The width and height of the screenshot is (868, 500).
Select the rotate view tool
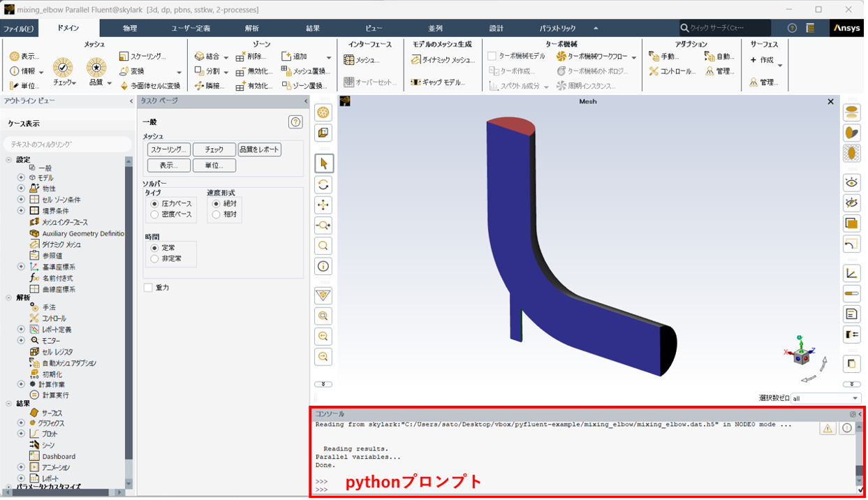point(323,184)
